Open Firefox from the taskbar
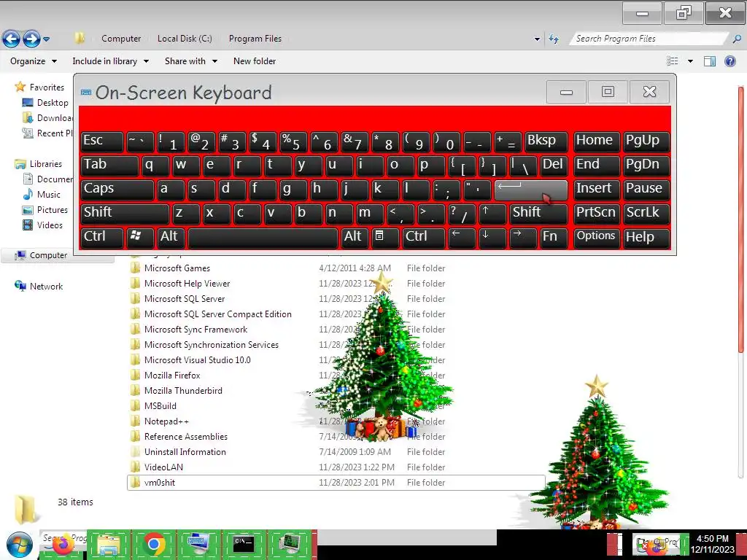This screenshot has height=560, width=747. 63,545
